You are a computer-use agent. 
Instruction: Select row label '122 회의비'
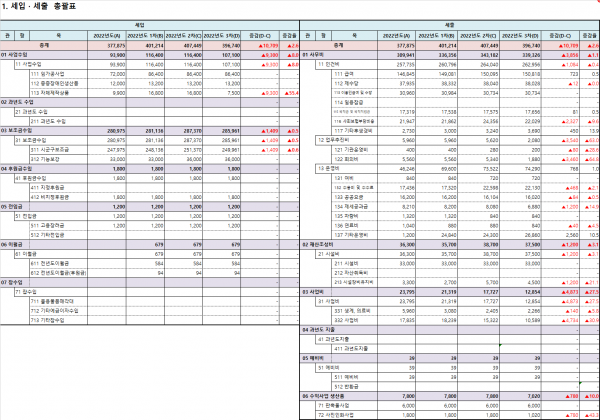(x=346, y=159)
